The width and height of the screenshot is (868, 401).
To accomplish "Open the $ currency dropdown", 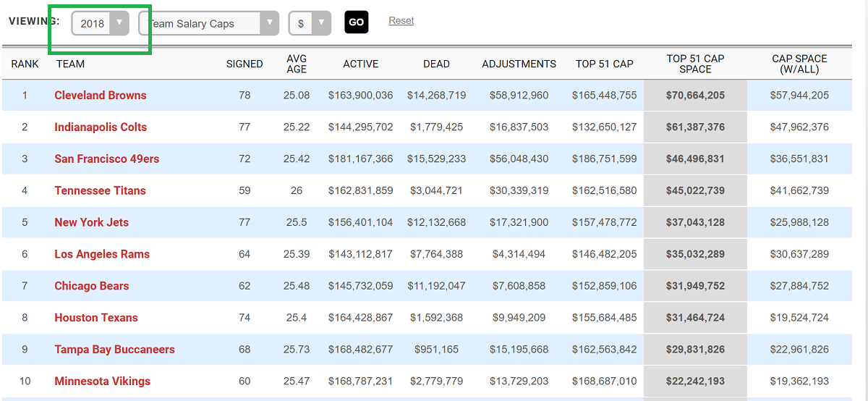I will pos(310,23).
